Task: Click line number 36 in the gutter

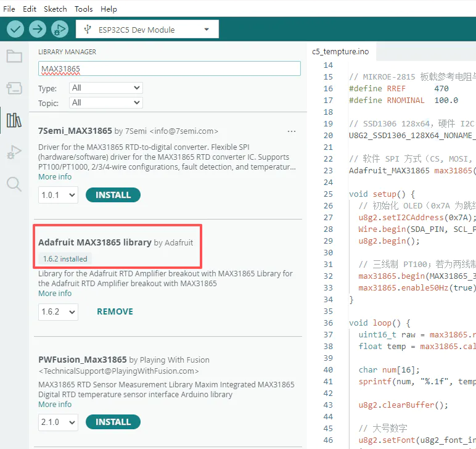Action: coord(328,323)
